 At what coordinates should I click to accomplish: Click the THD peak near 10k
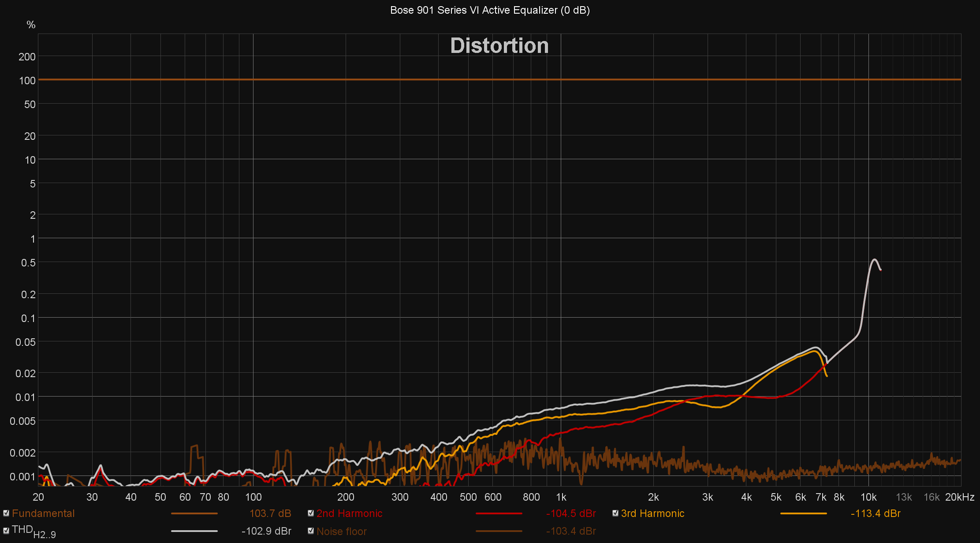874,260
